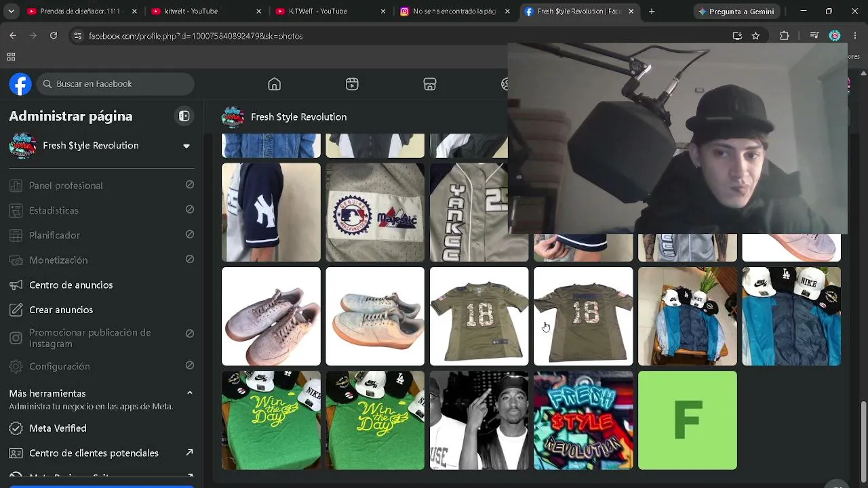868x488 pixels.
Task: Open the external arrow for Centro de clientes potenciales
Action: [190, 453]
